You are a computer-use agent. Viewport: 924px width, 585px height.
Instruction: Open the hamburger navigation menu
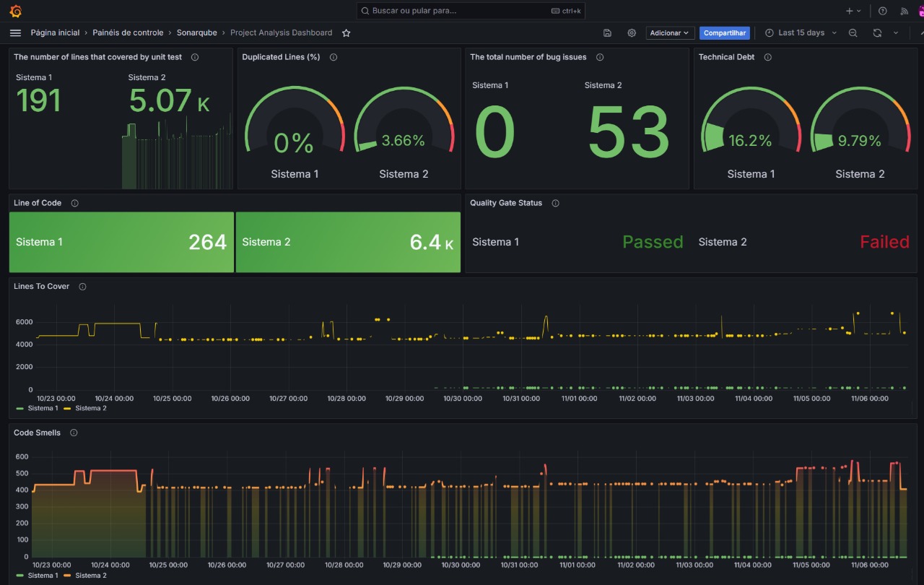coord(15,33)
